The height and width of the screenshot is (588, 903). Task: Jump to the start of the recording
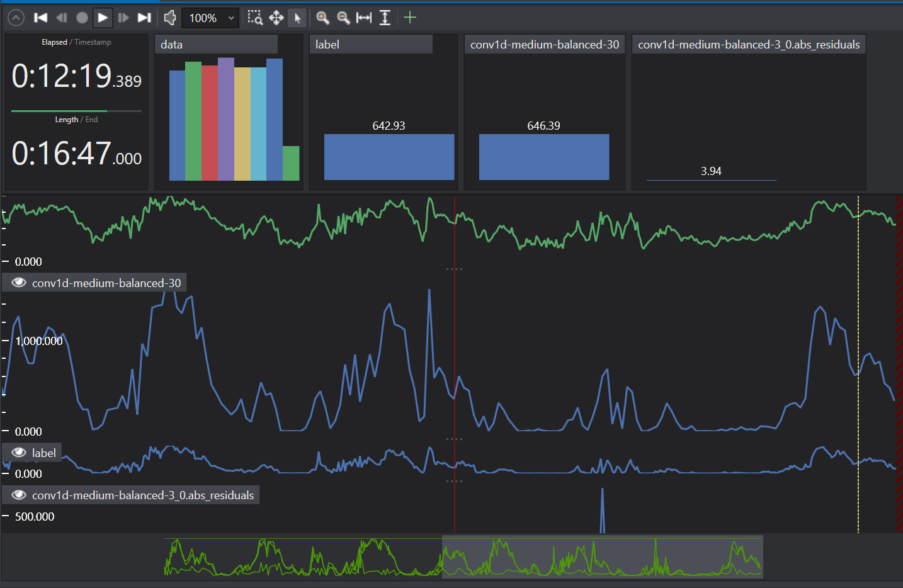(41, 18)
